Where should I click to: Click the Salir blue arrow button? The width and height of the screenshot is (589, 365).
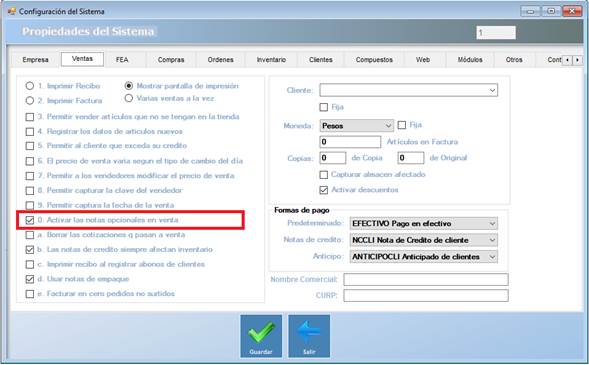tap(309, 336)
